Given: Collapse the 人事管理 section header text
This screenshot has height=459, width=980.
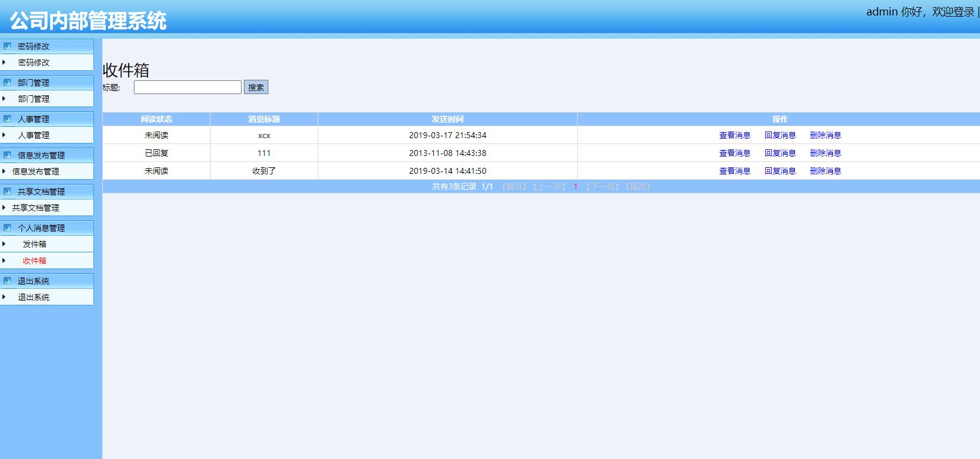Looking at the screenshot, I should pos(33,119).
